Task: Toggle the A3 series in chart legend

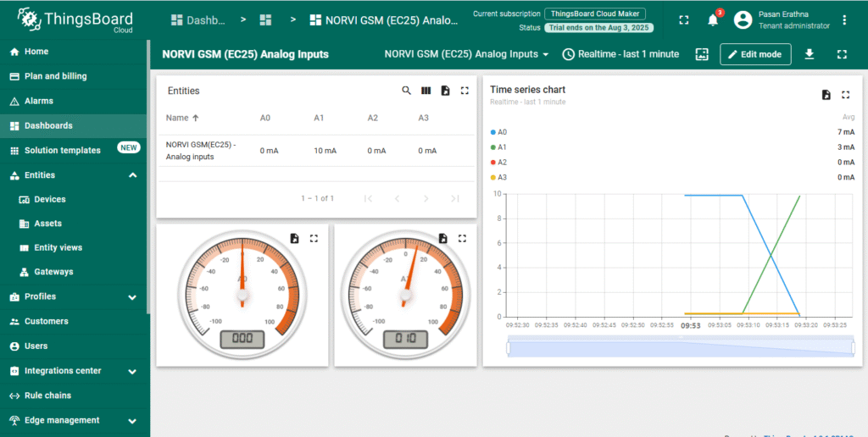Action: pos(498,177)
